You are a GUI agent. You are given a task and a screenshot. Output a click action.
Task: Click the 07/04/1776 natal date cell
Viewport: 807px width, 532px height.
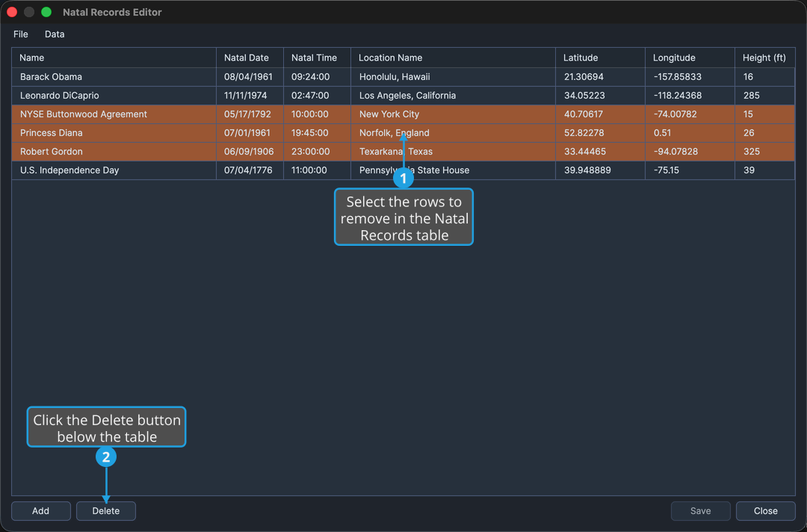250,170
